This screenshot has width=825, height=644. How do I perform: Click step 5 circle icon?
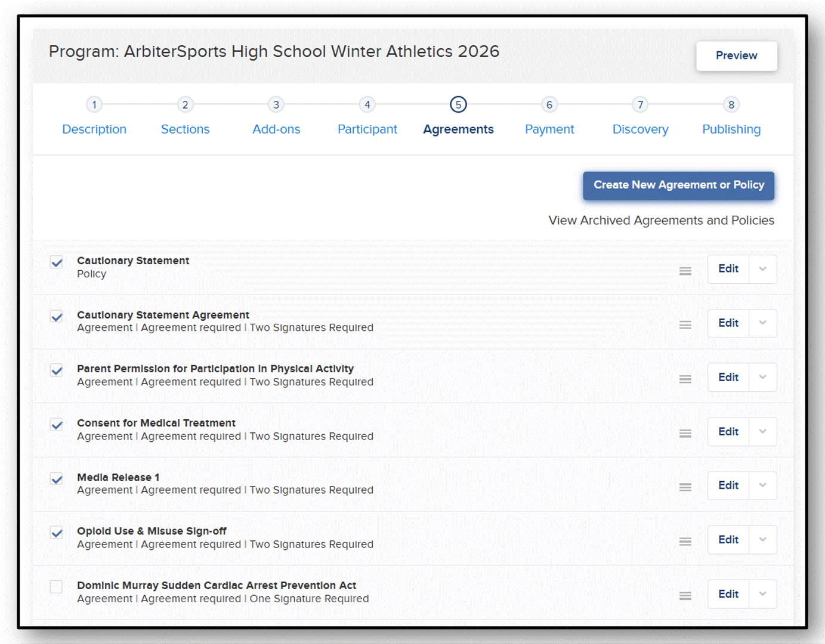458,104
